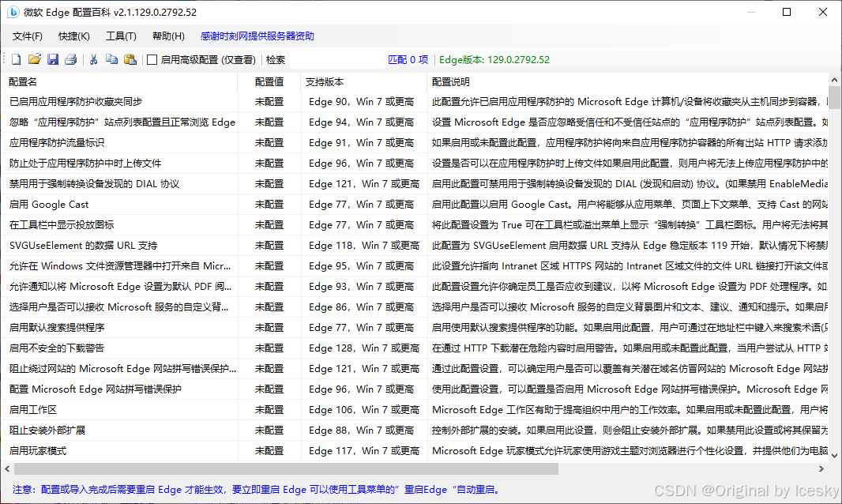This screenshot has height=504, width=842.
Task: Click Edge版本: 129.0.2792.52 label
Action: click(494, 59)
